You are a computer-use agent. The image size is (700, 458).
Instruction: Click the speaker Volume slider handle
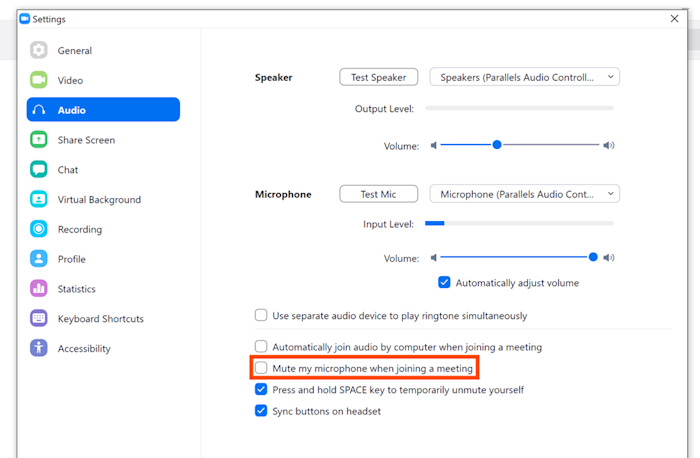(x=497, y=145)
